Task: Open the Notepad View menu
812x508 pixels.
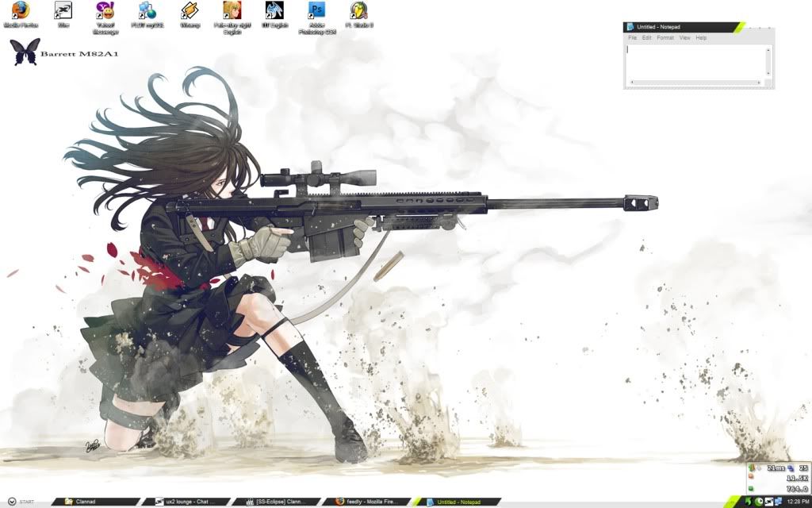Action: [684, 38]
